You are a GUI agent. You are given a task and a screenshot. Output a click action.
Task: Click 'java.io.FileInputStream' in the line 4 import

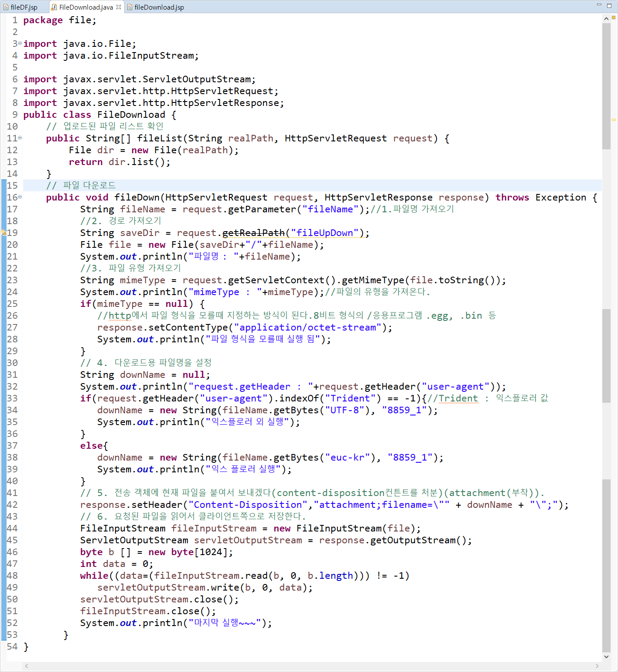[129, 56]
